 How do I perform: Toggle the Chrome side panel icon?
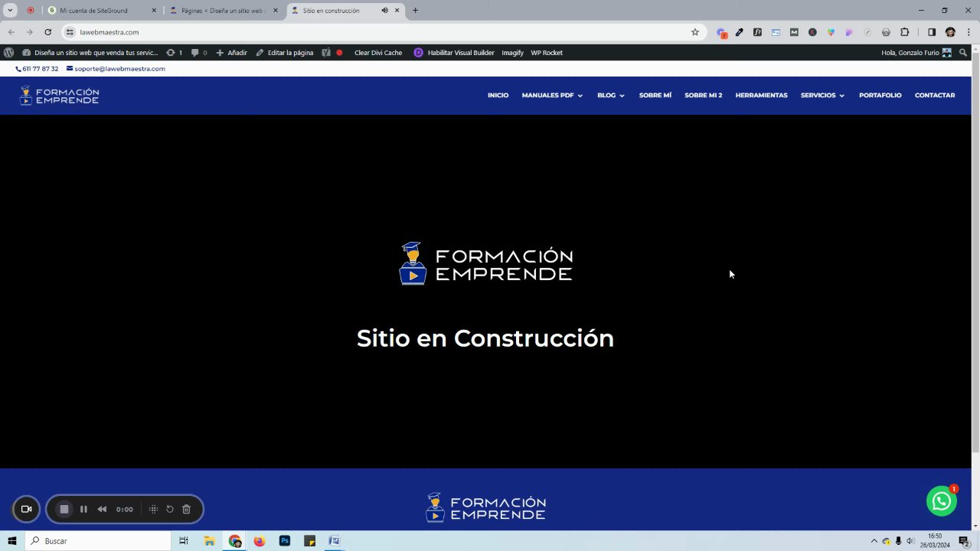932,32
